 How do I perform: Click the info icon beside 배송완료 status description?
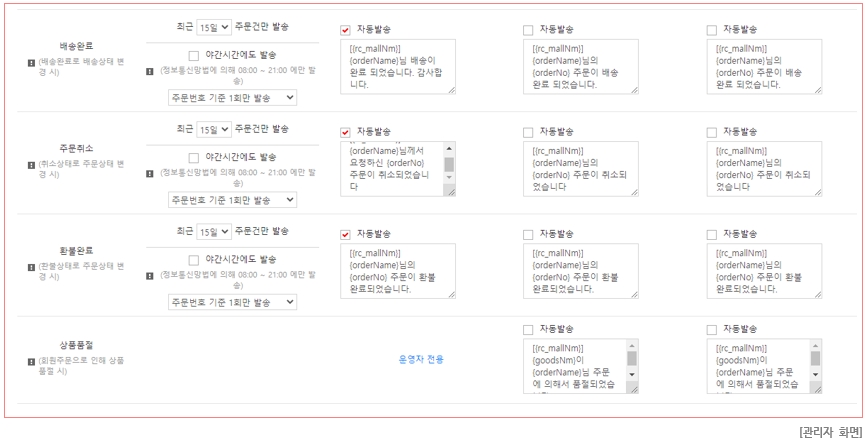(31, 63)
